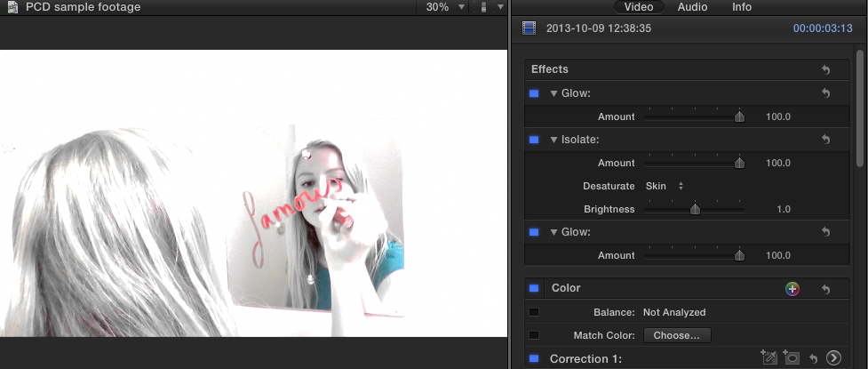
Task: Click the film clip icon beside the date
Action: click(530, 28)
